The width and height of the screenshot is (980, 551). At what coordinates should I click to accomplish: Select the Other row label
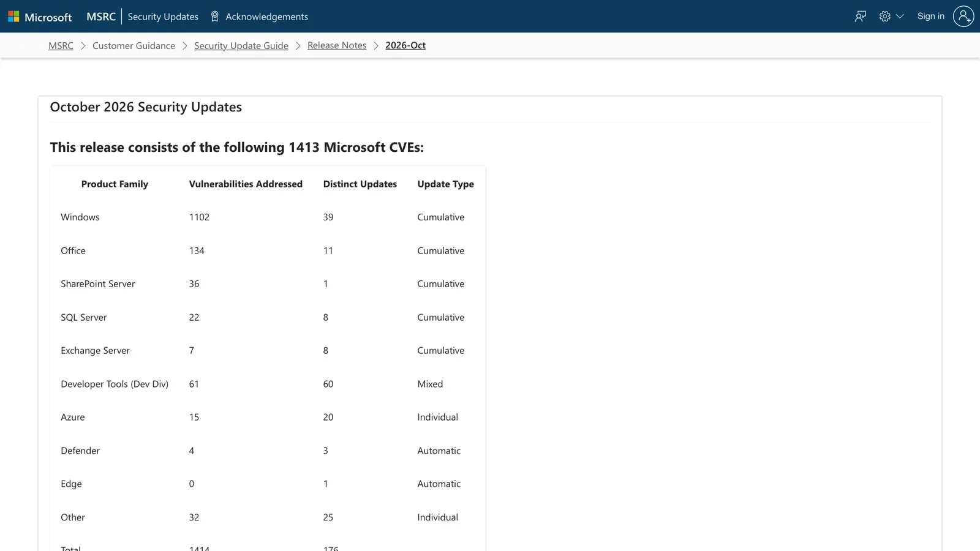pyautogui.click(x=73, y=518)
